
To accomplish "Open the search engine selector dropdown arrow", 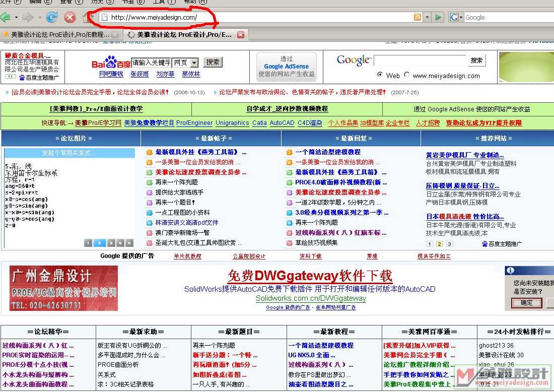I will [461, 17].
